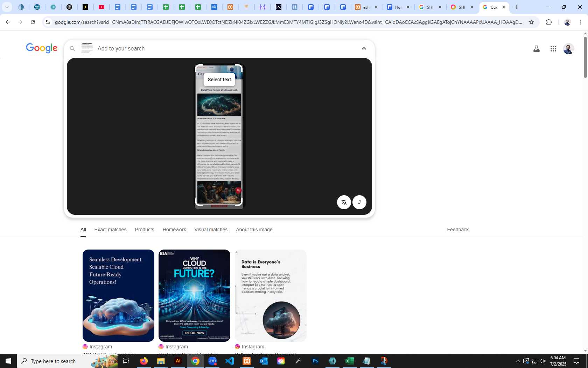
Task: Open Photoshop from the taskbar
Action: tap(315, 361)
